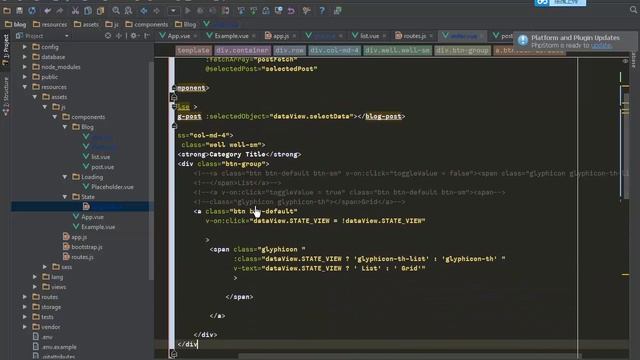
Task: Collapse the components folder
Action: click(55, 117)
